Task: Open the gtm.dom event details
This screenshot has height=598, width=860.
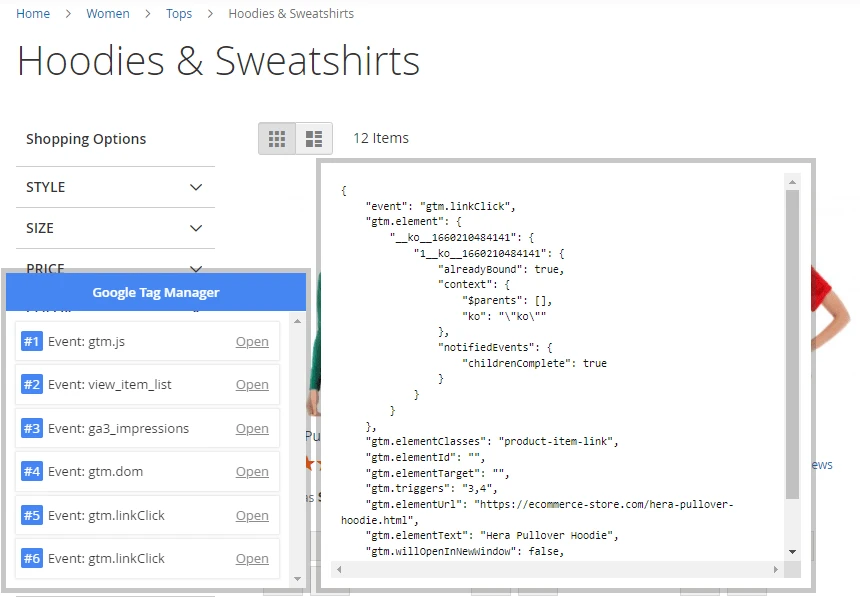Action: (252, 472)
